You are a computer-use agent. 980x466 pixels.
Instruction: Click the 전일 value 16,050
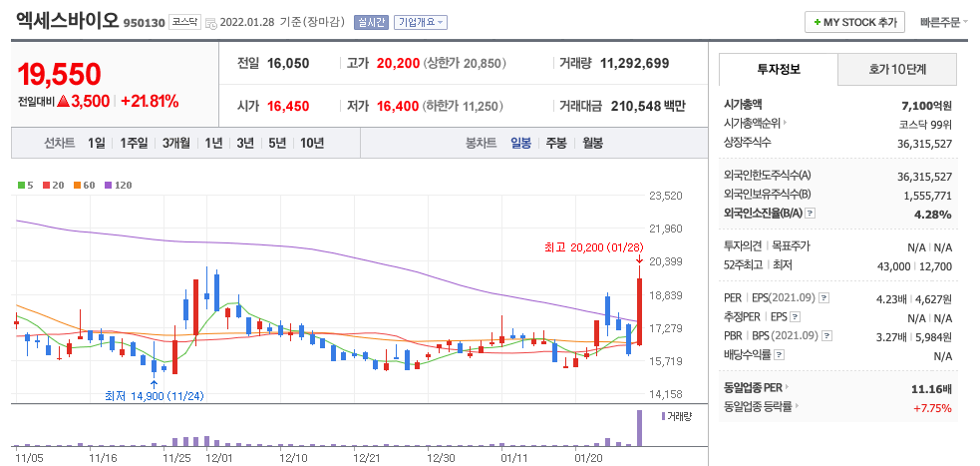pos(288,63)
